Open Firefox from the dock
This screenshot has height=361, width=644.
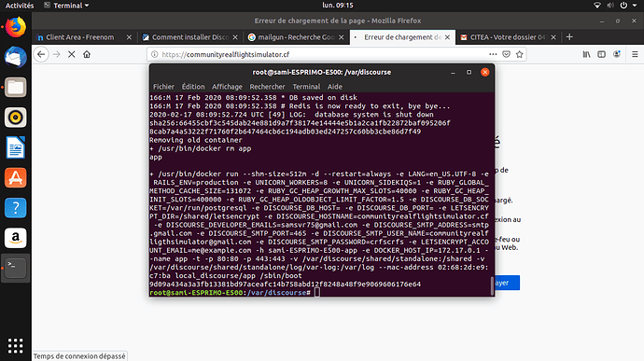[x=16, y=27]
